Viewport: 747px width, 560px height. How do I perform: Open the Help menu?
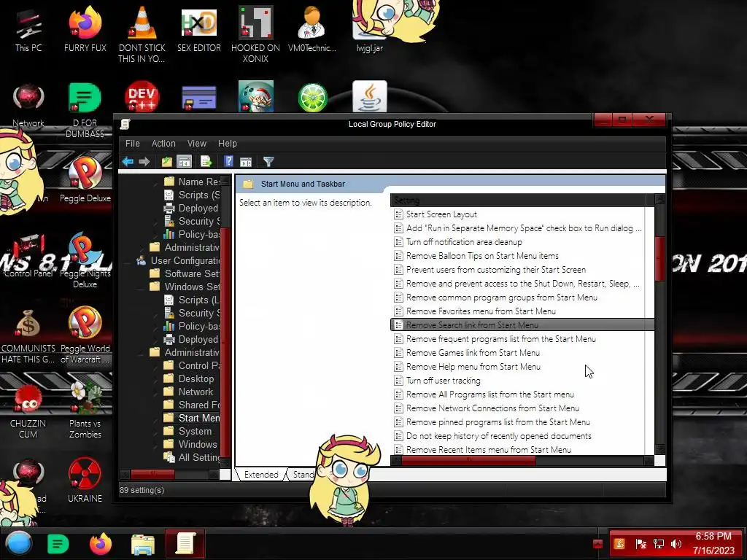(228, 144)
